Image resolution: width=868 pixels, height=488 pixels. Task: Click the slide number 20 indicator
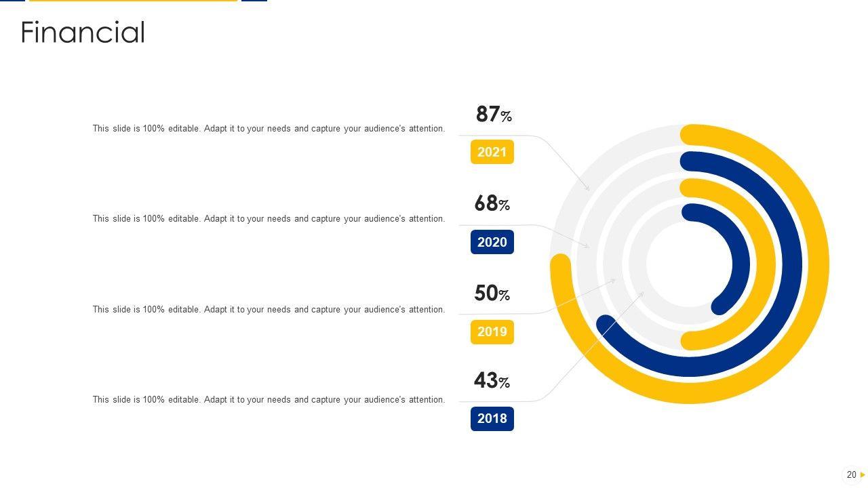coord(851,475)
